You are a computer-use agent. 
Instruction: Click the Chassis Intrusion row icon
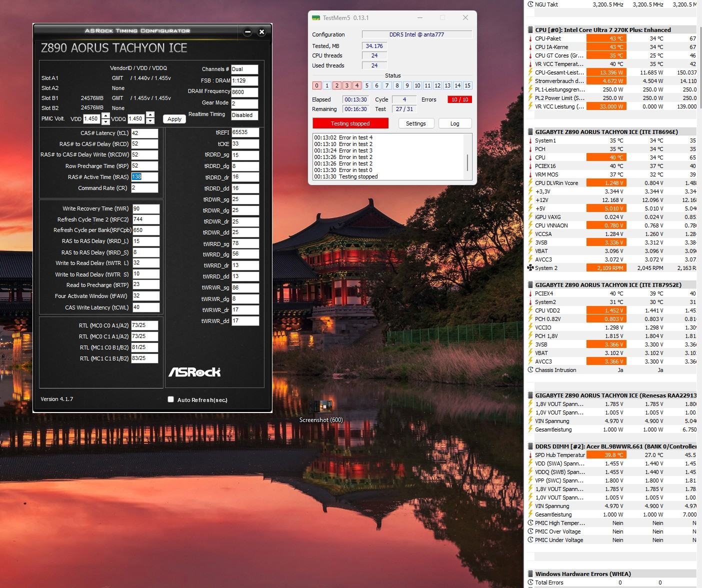click(530, 370)
